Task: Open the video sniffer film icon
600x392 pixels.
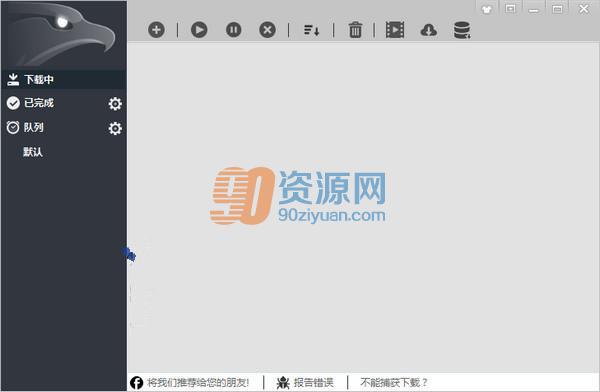Action: coord(395,30)
